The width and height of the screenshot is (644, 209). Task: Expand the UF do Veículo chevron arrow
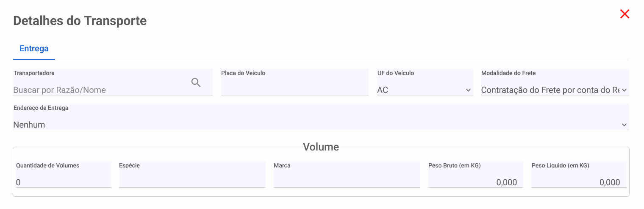468,90
